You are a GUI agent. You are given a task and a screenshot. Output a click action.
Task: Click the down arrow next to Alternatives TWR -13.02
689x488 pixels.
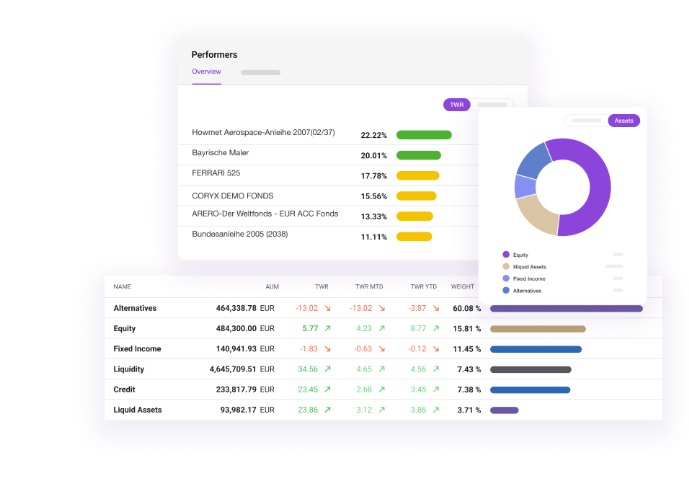327,308
